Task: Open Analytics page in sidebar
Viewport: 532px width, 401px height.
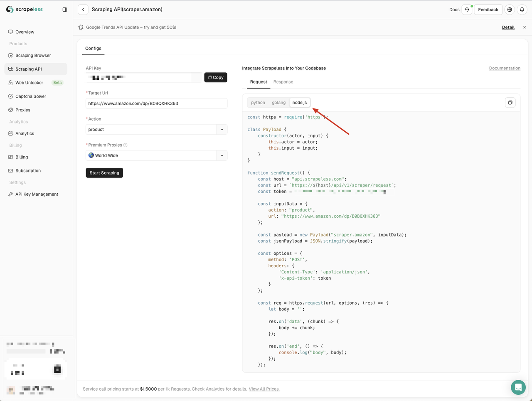Action: 36,134
